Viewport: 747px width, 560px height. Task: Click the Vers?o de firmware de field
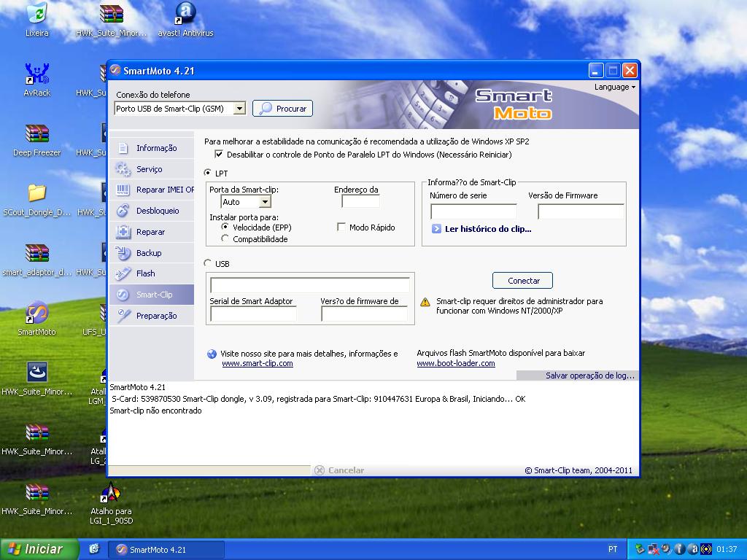(365, 314)
